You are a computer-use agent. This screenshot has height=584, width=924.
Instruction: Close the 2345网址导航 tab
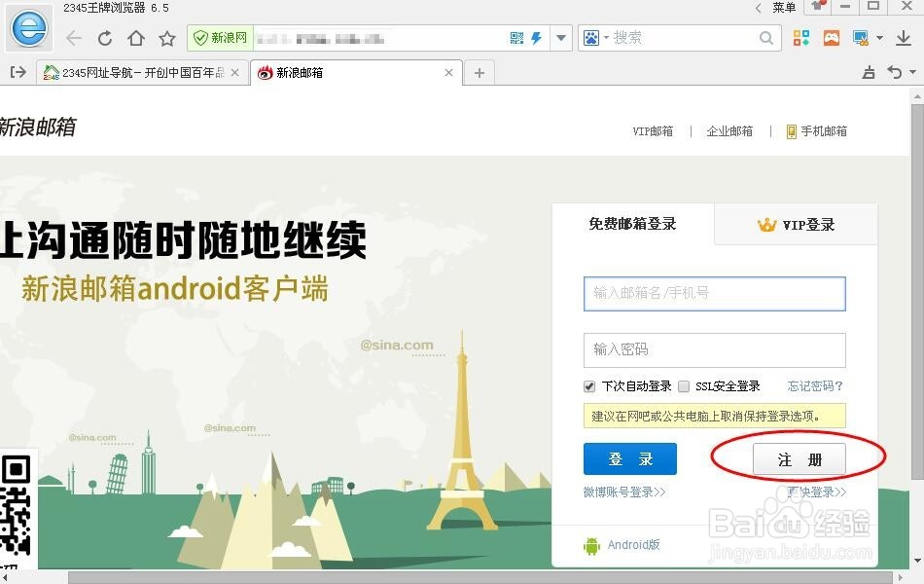click(x=234, y=73)
